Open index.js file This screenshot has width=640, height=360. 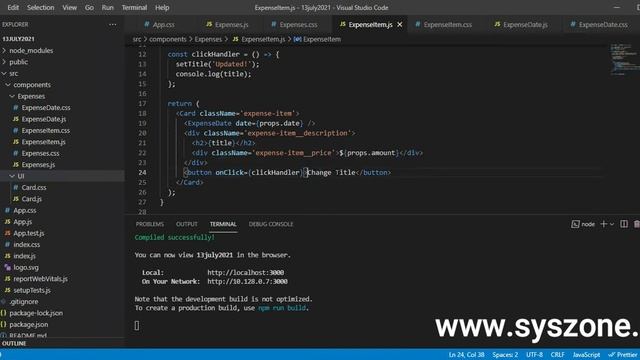point(24,256)
